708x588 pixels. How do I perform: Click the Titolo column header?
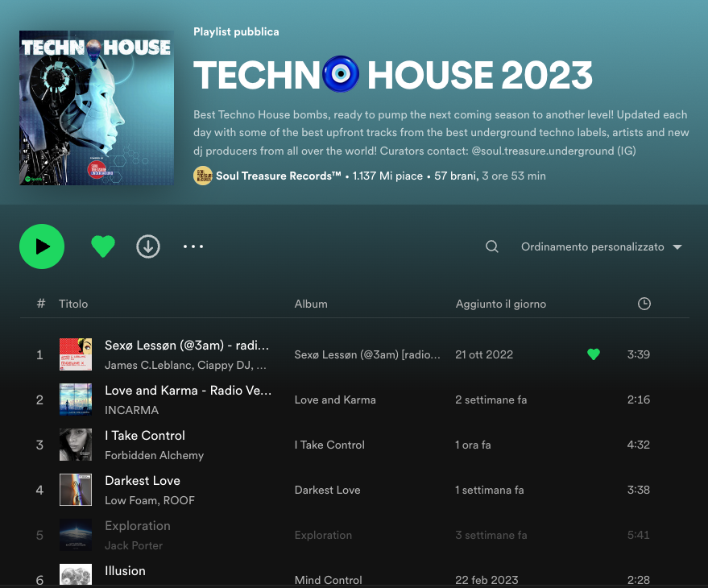(73, 304)
